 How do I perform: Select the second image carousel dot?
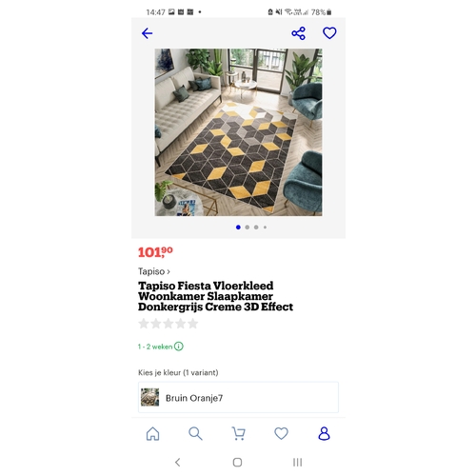pyautogui.click(x=248, y=228)
